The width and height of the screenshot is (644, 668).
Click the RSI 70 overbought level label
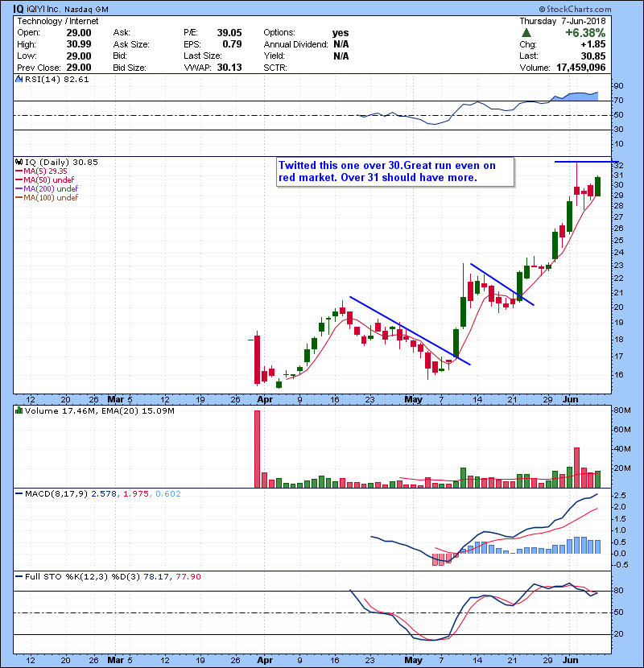click(x=618, y=101)
